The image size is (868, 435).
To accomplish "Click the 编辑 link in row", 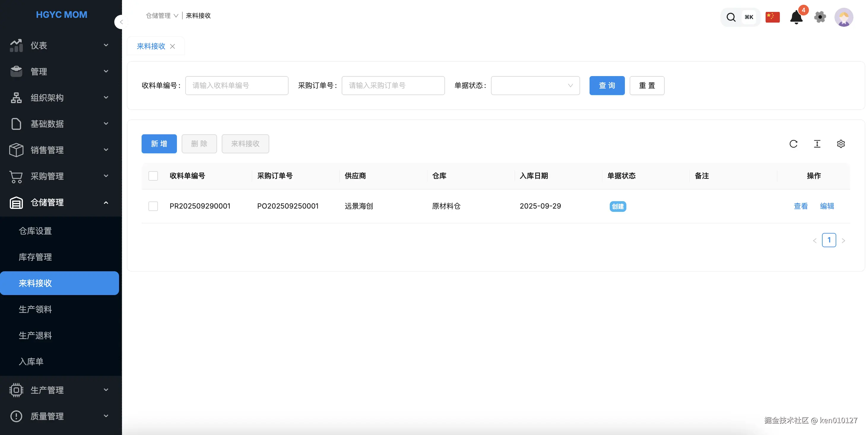I will tap(827, 206).
